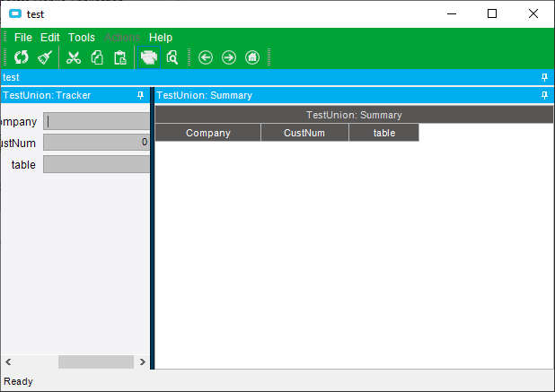Click the Print Preview magnifier icon
Image resolution: width=555 pixels, height=392 pixels.
(x=172, y=57)
